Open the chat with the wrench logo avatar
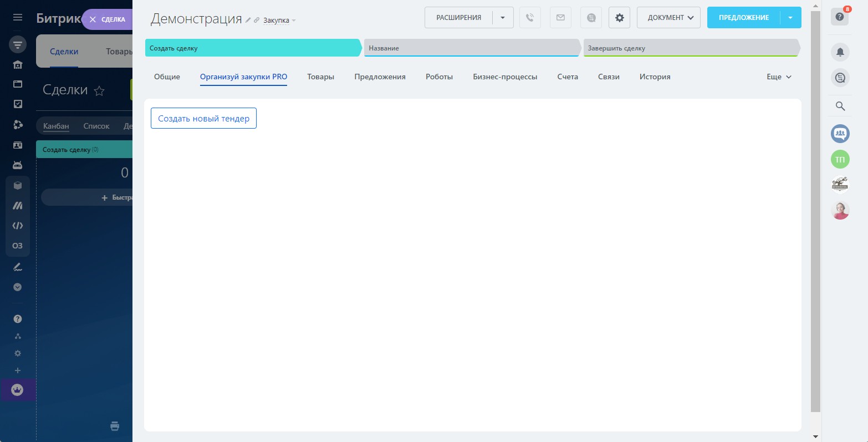 [x=840, y=184]
